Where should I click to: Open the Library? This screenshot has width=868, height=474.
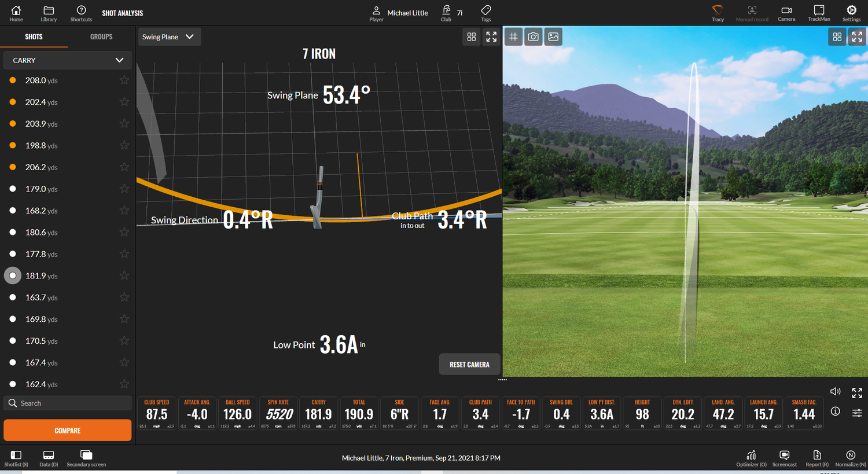click(49, 13)
